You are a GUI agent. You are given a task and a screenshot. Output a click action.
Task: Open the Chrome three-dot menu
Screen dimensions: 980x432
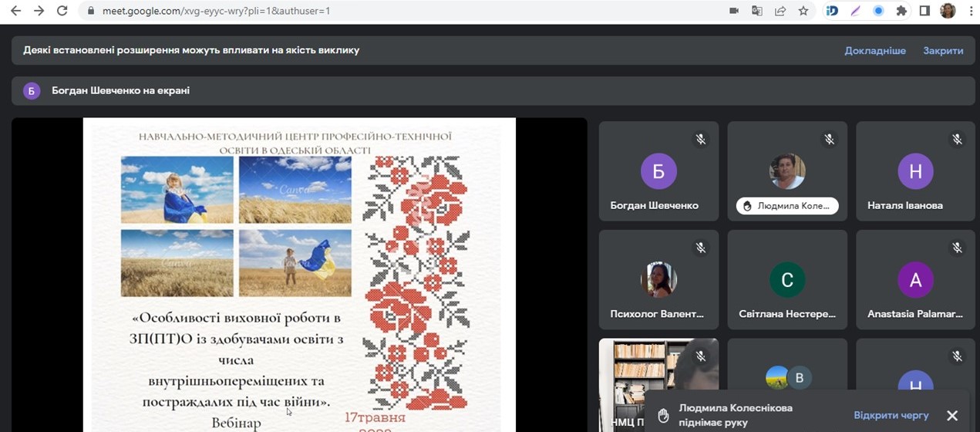tap(969, 11)
